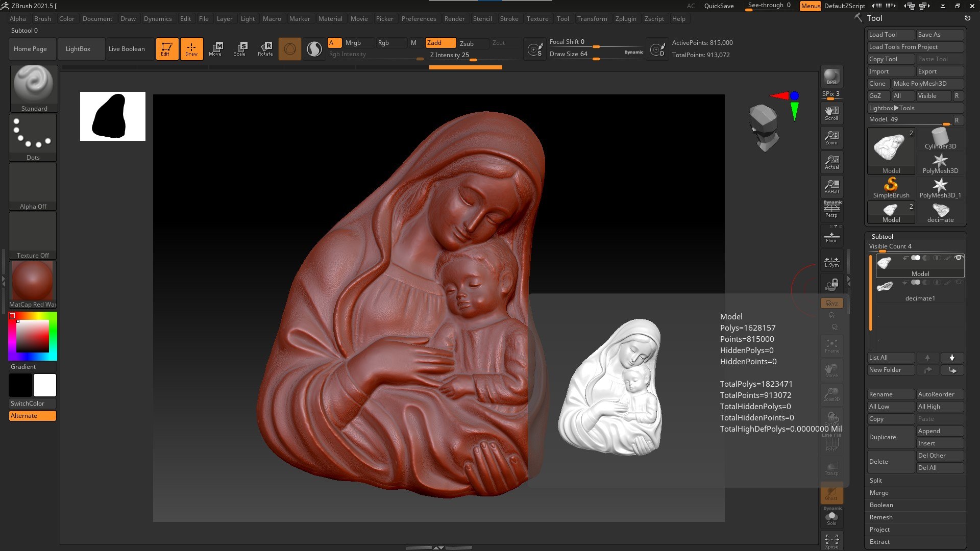This screenshot has width=980, height=551.
Task: Click the Draw Size S symmetry icon
Action: pyautogui.click(x=535, y=49)
